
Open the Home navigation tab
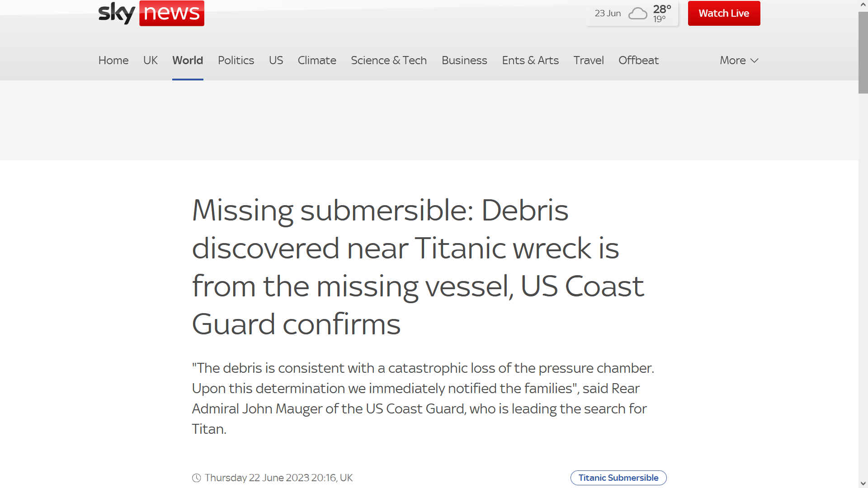click(113, 61)
